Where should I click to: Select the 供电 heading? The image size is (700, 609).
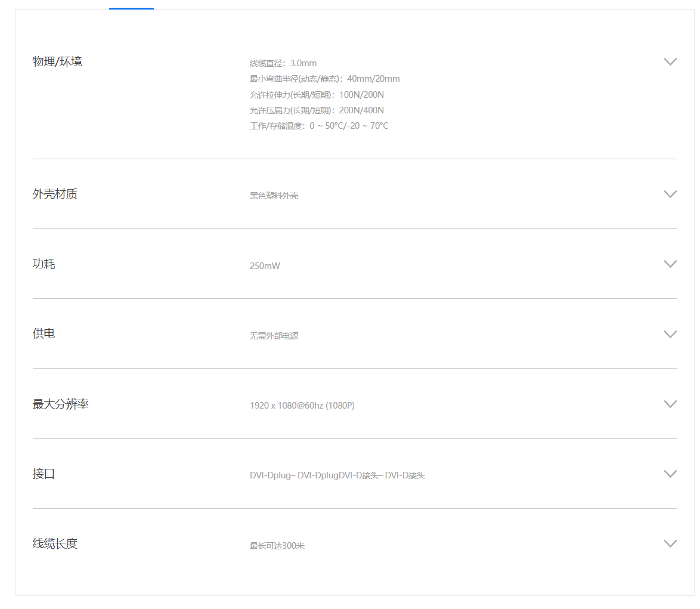[44, 333]
